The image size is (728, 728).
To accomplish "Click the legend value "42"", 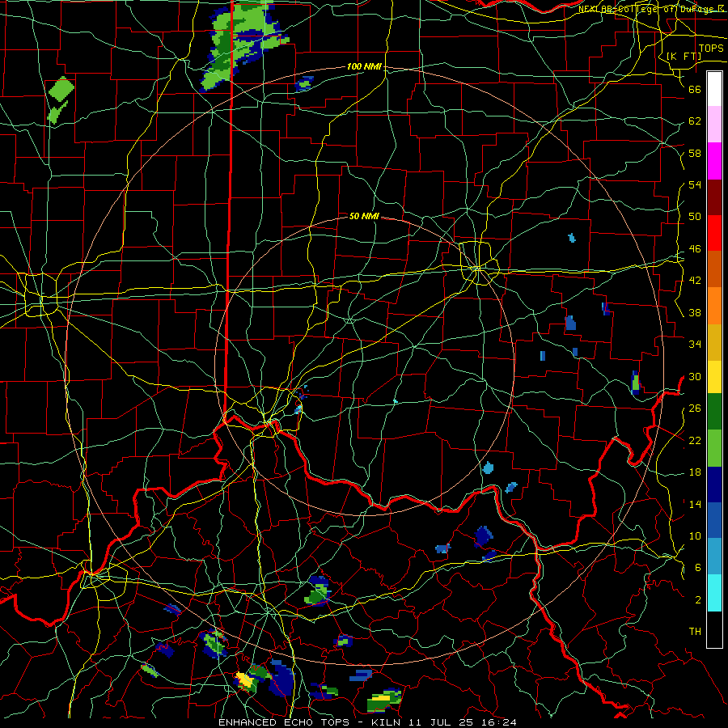I will [x=695, y=281].
